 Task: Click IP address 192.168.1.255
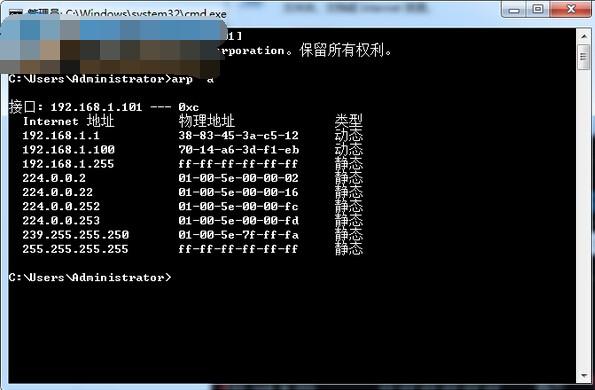(68, 164)
